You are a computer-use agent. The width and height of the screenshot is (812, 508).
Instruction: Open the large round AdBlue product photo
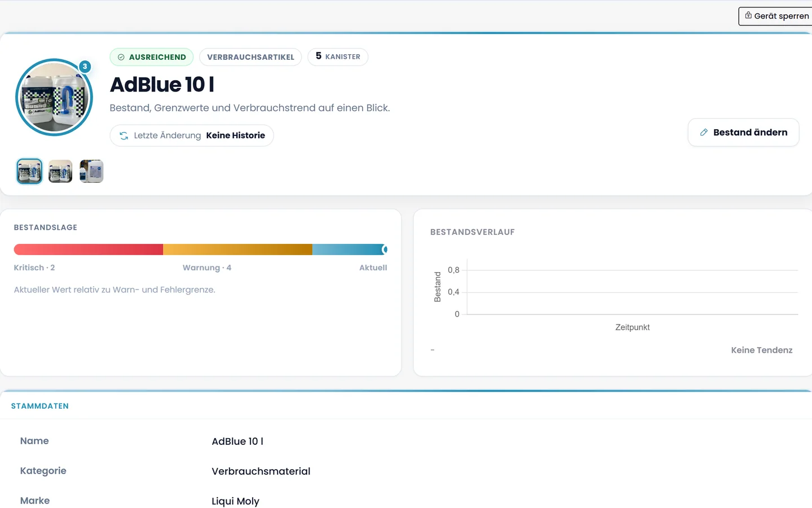coord(54,97)
